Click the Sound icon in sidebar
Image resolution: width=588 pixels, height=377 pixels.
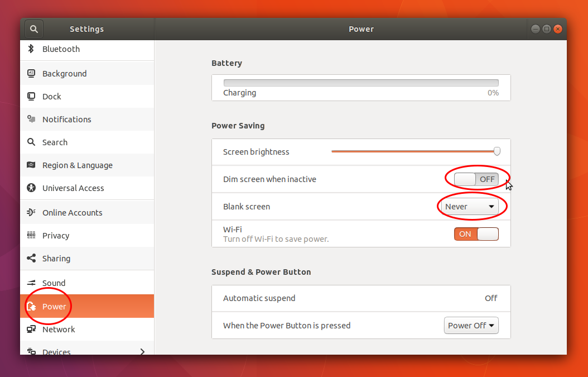tap(31, 283)
